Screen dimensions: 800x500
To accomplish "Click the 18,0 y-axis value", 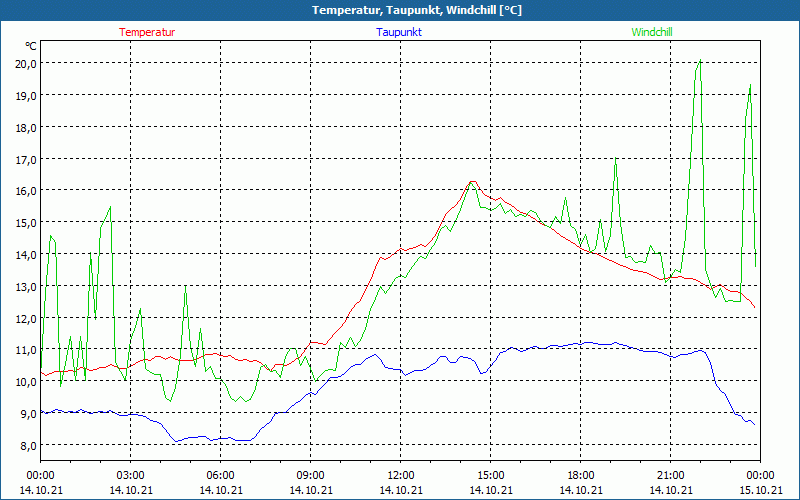I will [x=26, y=128].
